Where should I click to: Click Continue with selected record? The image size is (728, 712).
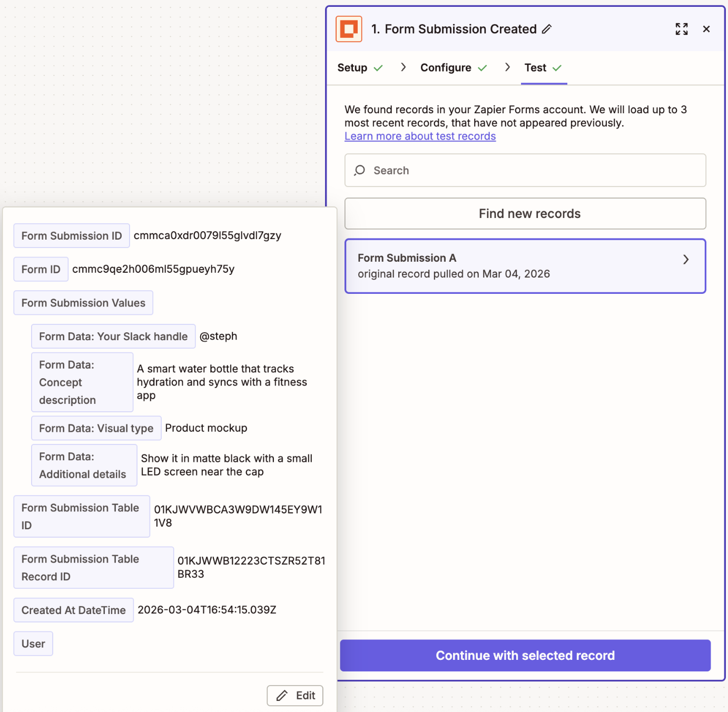pyautogui.click(x=525, y=655)
